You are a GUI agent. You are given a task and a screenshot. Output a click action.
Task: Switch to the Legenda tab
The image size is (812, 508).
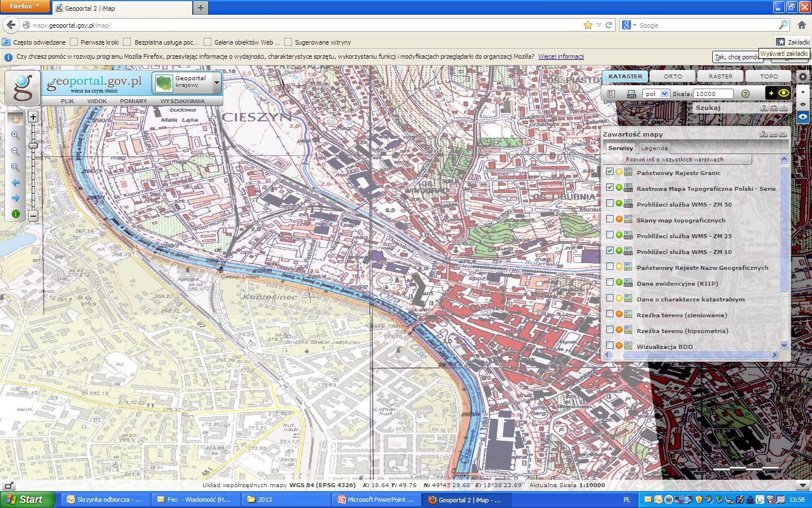tap(654, 148)
